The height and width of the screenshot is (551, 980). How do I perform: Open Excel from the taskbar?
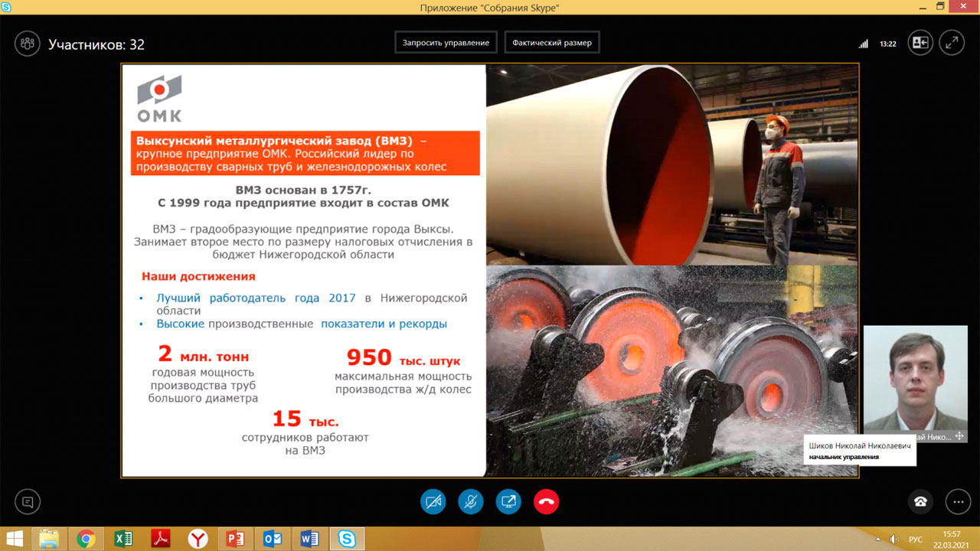click(x=123, y=540)
